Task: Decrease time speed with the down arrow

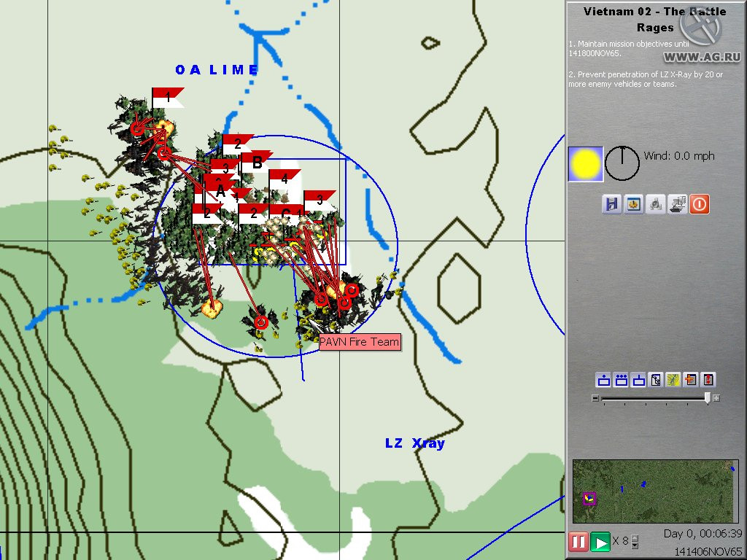Action: tap(634, 545)
